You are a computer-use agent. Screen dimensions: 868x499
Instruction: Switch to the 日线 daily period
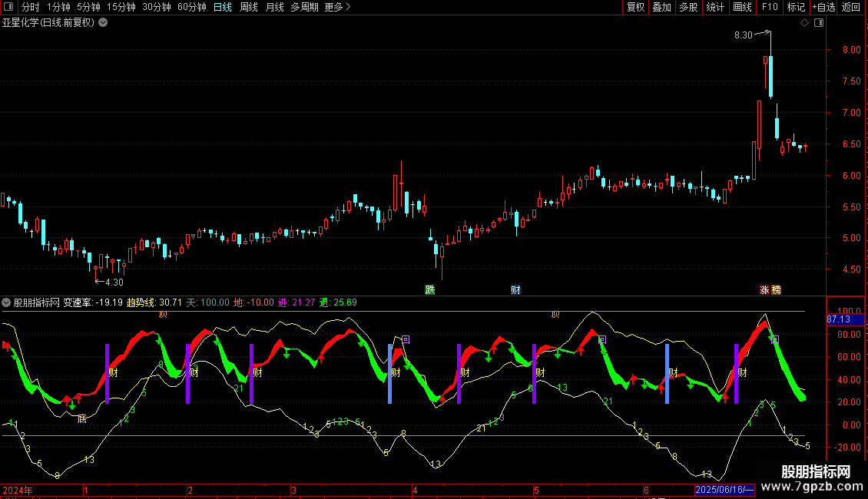pyautogui.click(x=222, y=7)
